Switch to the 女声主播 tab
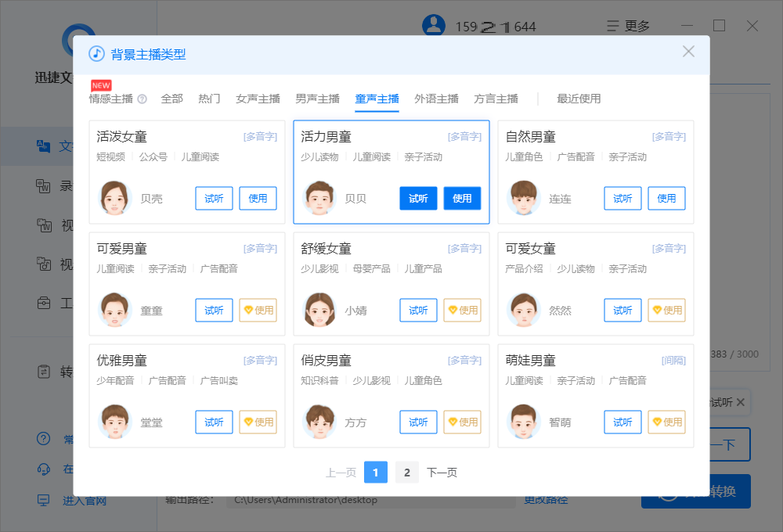 [258, 99]
